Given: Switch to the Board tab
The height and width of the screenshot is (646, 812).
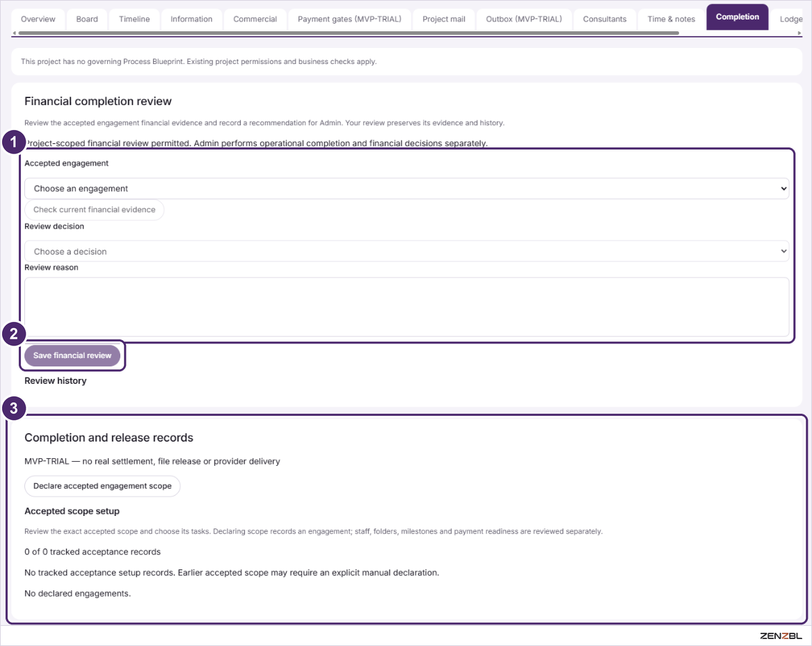Looking at the screenshot, I should (87, 19).
